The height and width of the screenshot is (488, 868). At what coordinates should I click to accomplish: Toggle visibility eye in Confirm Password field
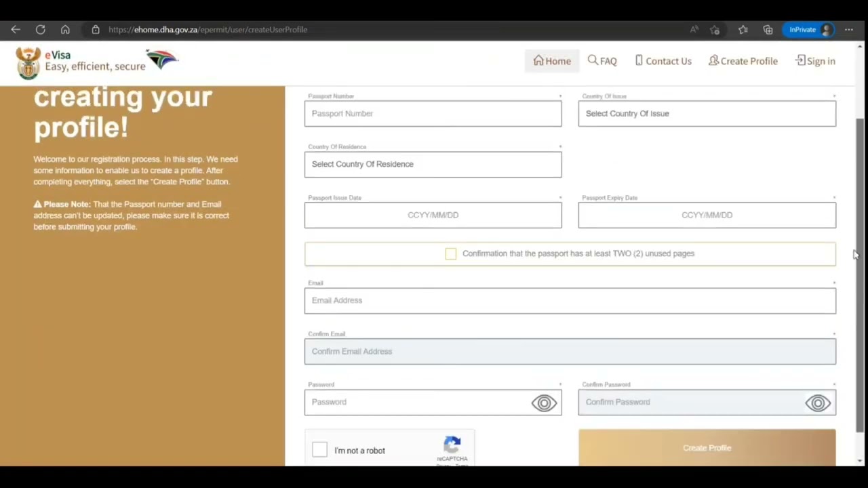tap(818, 403)
